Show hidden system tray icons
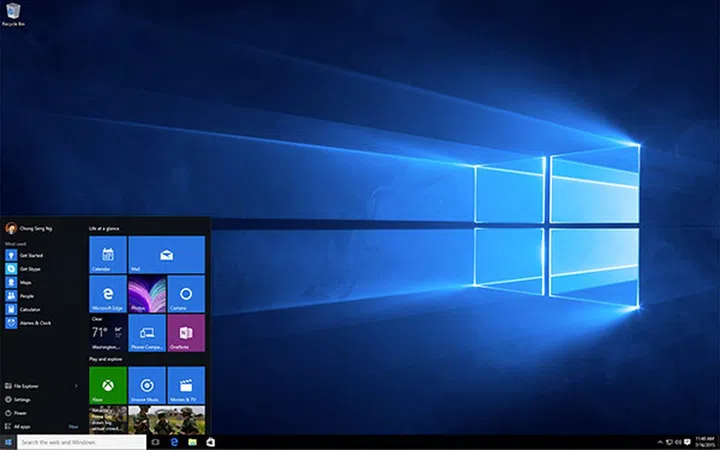This screenshot has height=450, width=720. point(663,441)
